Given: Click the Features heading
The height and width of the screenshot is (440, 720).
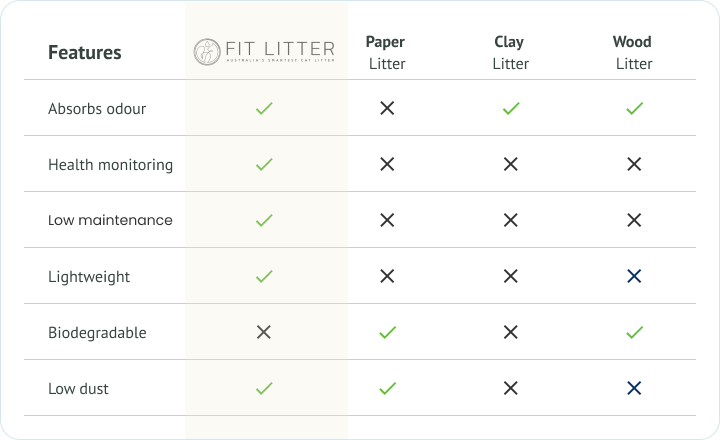Looking at the screenshot, I should click(x=85, y=53).
